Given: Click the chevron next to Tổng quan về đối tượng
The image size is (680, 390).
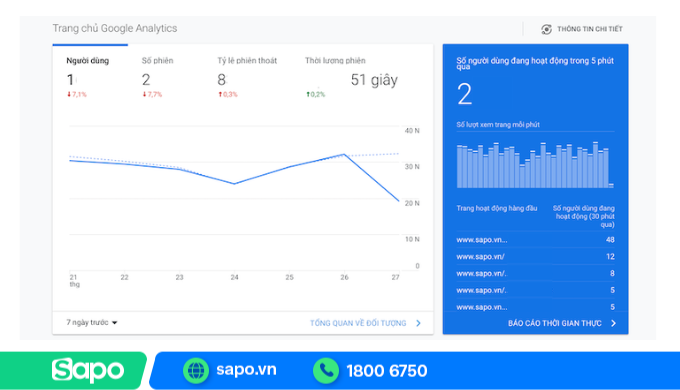Looking at the screenshot, I should tap(418, 323).
